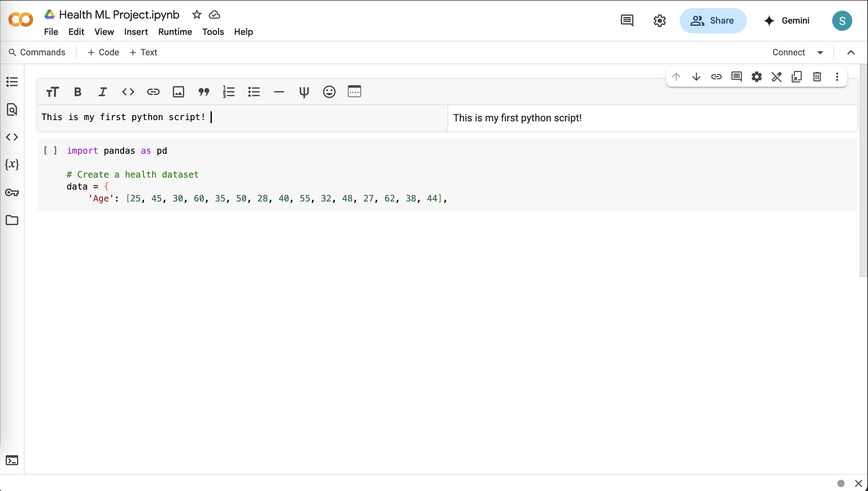868x491 pixels.
Task: Move the markdown cell up
Action: [x=676, y=77]
